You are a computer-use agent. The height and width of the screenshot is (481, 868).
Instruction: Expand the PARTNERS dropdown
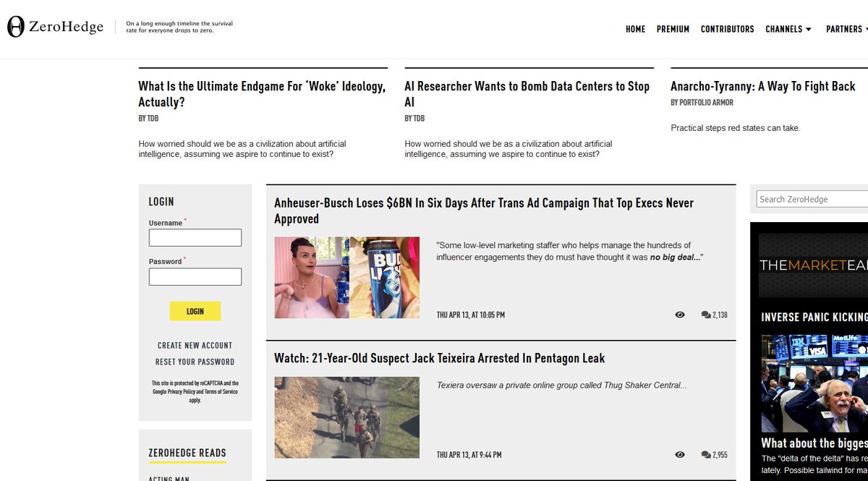pos(846,29)
